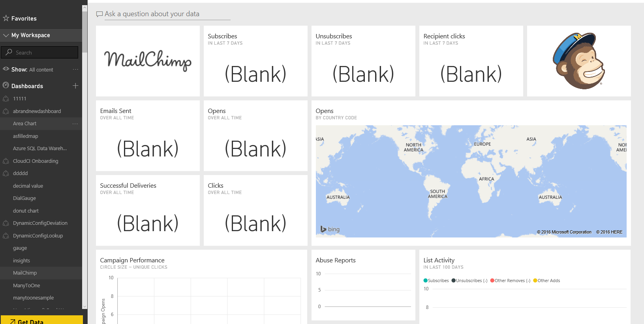The image size is (644, 324).
Task: Click the sidebar scrollbar up arrow
Action: click(84, 8)
